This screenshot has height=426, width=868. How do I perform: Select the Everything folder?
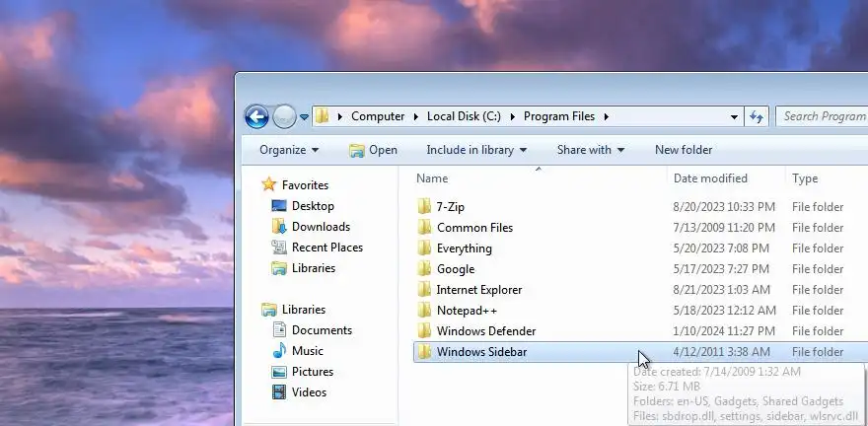[x=464, y=248]
